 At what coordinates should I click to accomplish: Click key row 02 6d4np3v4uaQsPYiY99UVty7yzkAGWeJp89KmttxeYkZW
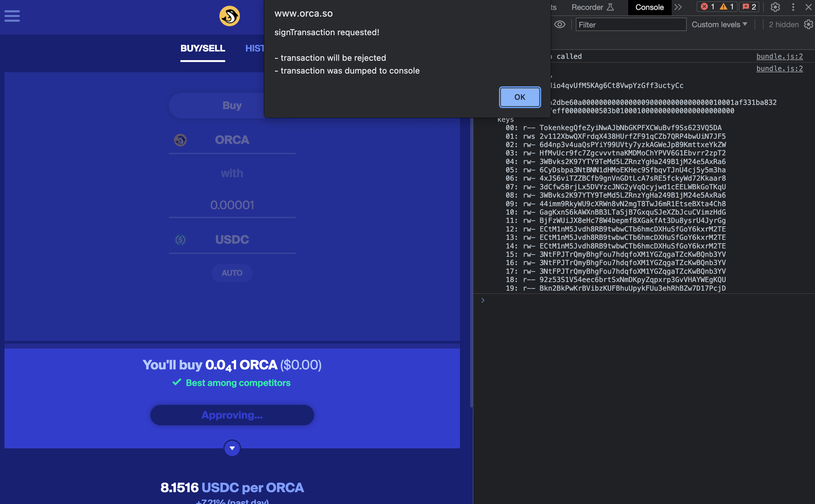coord(615,145)
